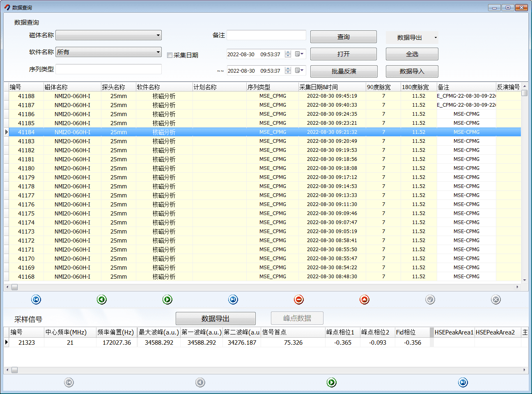Enable the 采集日期 checkbox
The height and width of the screenshot is (394, 532).
170,55
